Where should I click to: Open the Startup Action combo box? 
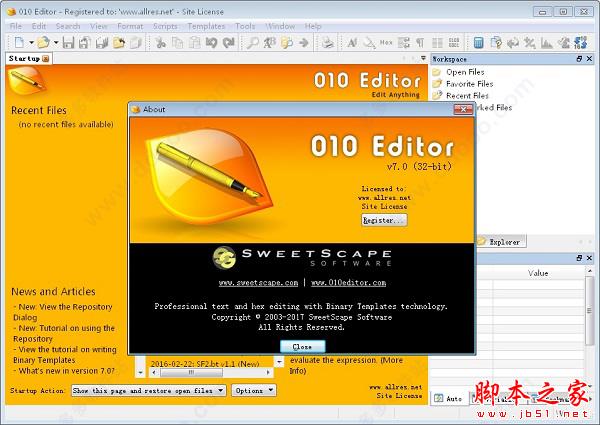148,391
